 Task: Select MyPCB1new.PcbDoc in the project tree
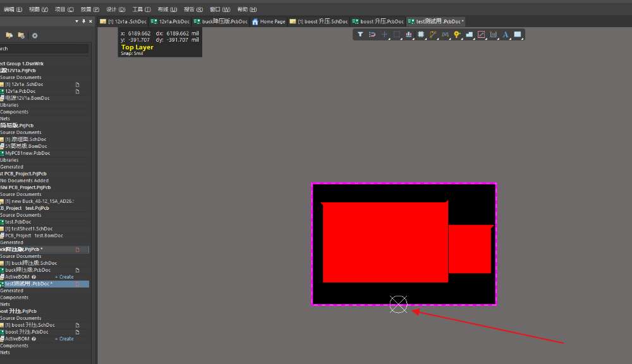coord(27,153)
